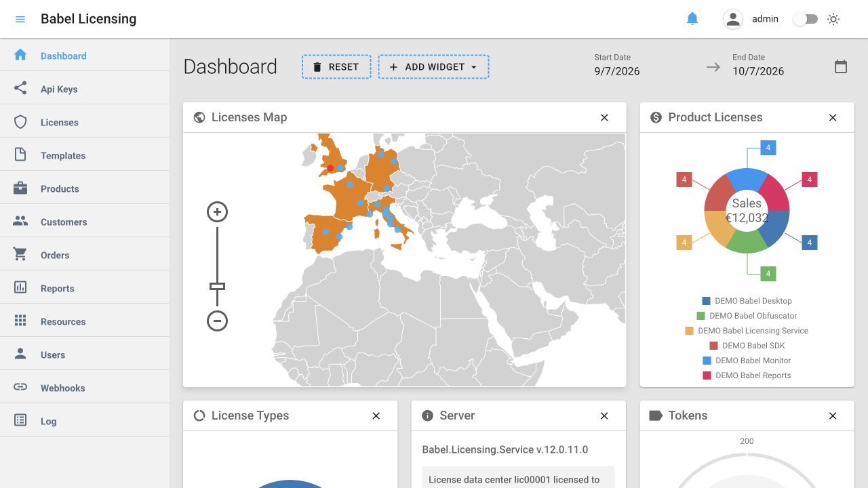The height and width of the screenshot is (488, 868).
Task: Toggle DEMO Babel Obfuscator legend entry
Action: click(x=747, y=316)
